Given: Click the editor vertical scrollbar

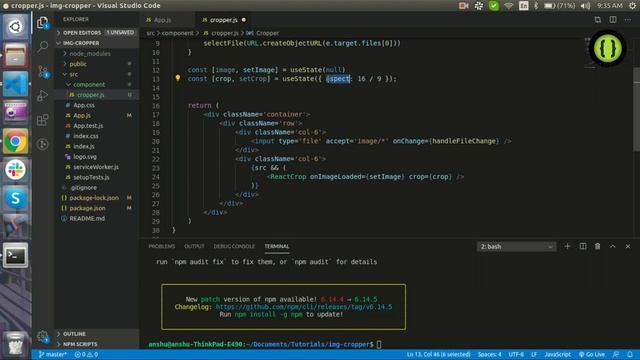Looking at the screenshot, I should 637,110.
